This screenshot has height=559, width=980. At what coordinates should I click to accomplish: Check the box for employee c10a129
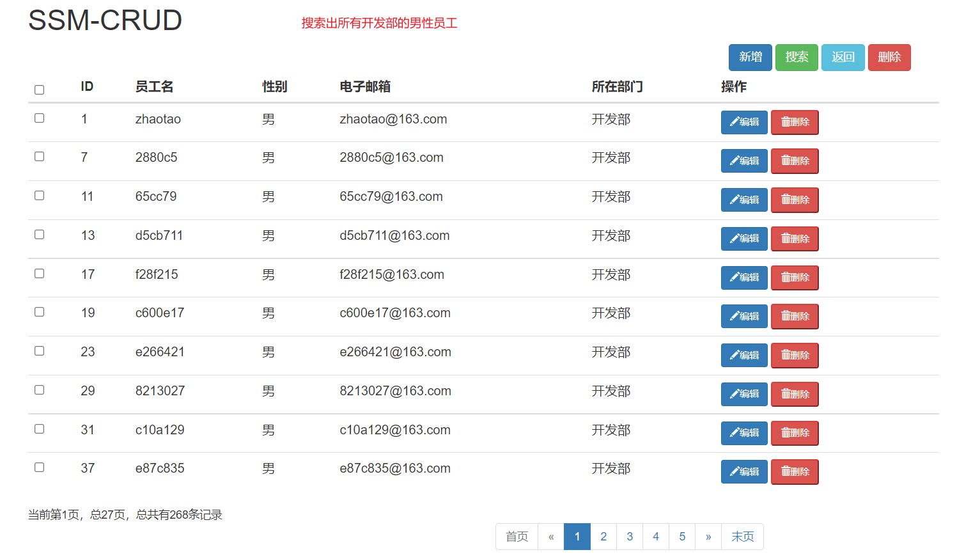(x=39, y=429)
